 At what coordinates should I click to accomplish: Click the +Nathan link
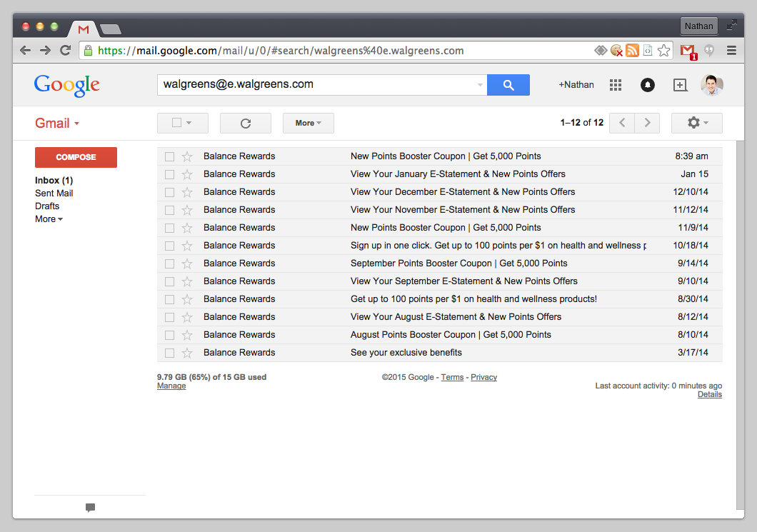pyautogui.click(x=576, y=85)
